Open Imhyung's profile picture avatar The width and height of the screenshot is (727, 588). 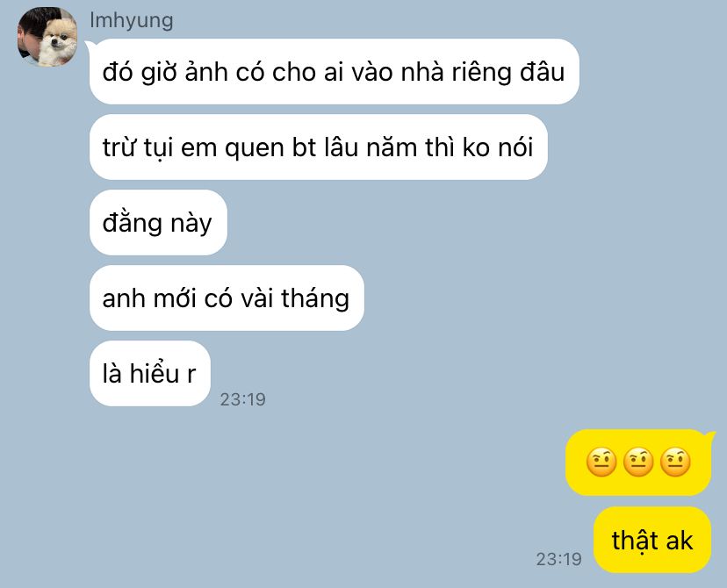47,37
